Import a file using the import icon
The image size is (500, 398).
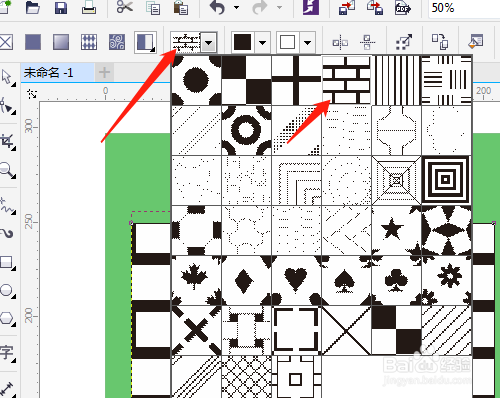pos(347,7)
